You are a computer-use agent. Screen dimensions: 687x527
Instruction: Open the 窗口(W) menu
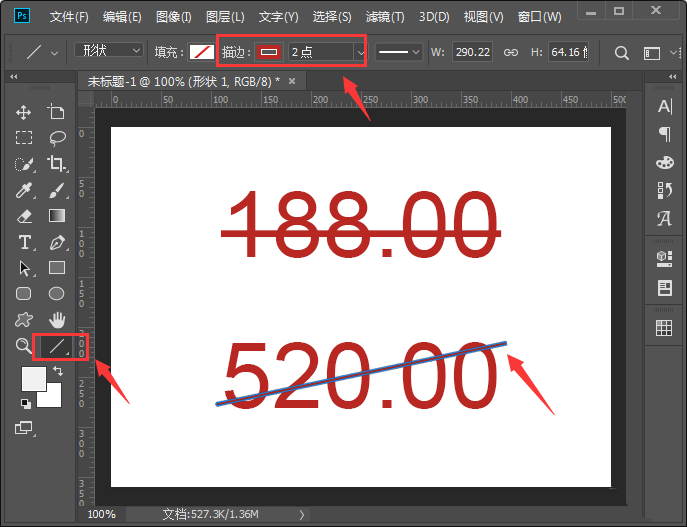point(540,17)
